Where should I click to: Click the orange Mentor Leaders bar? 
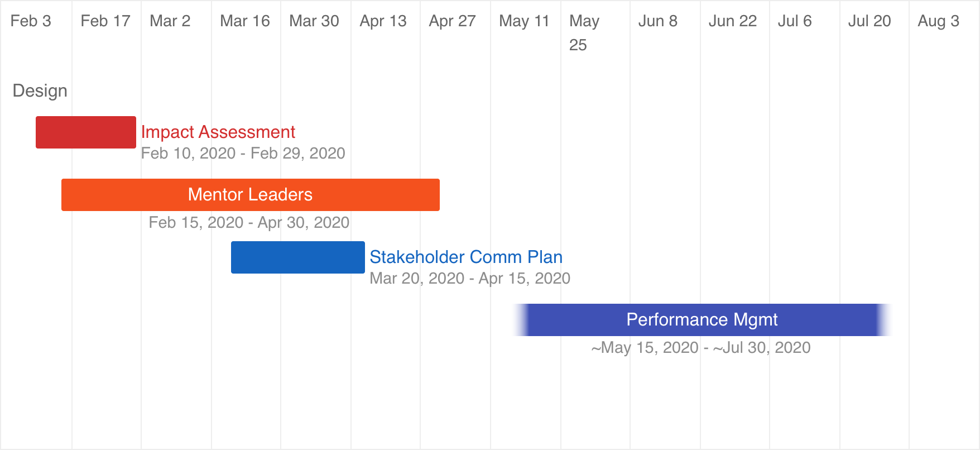pyautogui.click(x=251, y=195)
